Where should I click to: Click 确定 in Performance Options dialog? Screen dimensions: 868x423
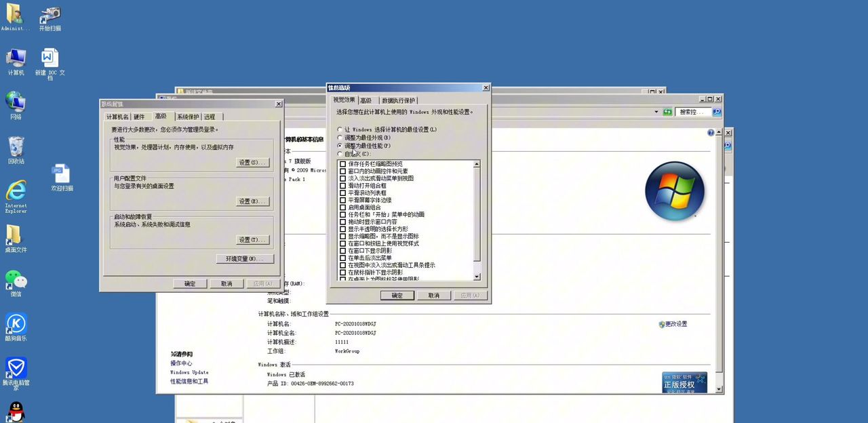pos(397,296)
